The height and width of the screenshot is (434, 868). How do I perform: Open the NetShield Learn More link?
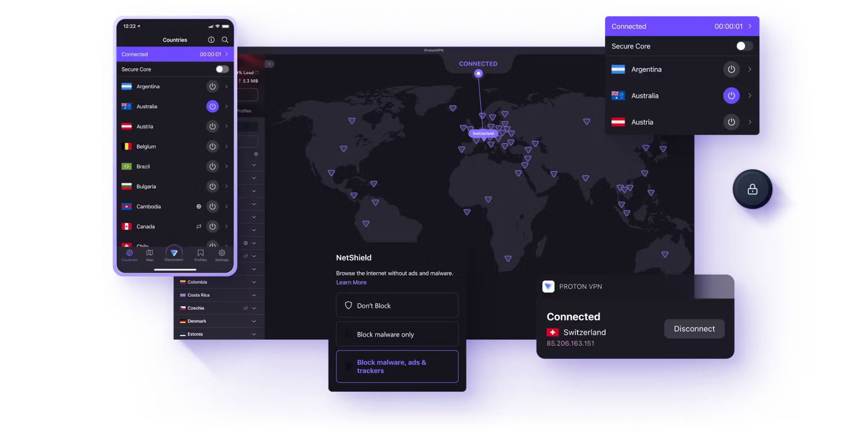tap(351, 282)
